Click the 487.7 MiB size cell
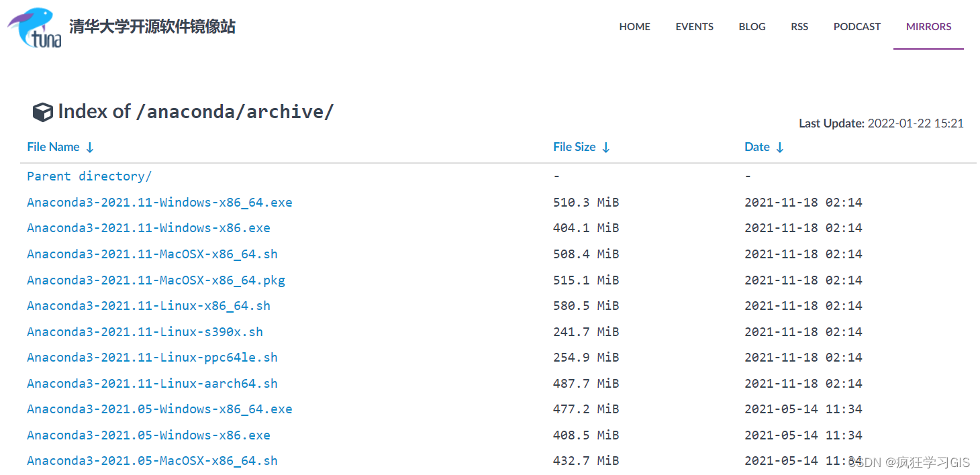This screenshot has height=475, width=980. pos(586,383)
